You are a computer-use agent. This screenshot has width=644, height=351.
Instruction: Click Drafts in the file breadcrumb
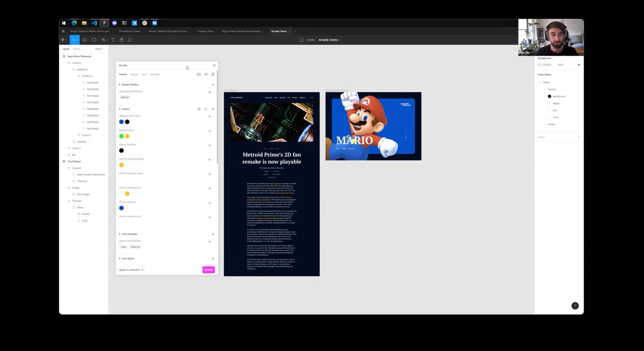(x=310, y=40)
